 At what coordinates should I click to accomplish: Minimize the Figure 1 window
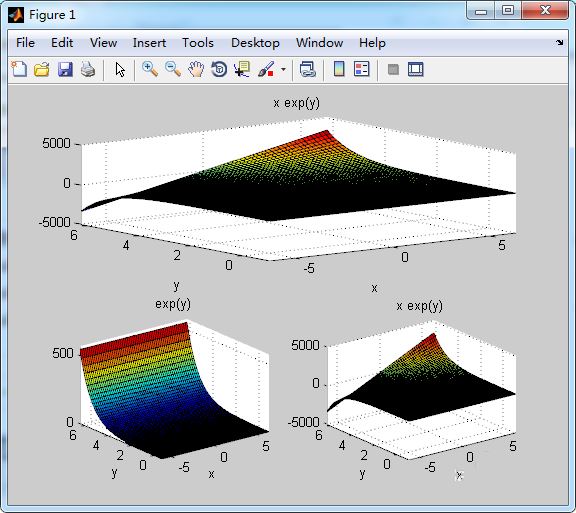coord(480,11)
